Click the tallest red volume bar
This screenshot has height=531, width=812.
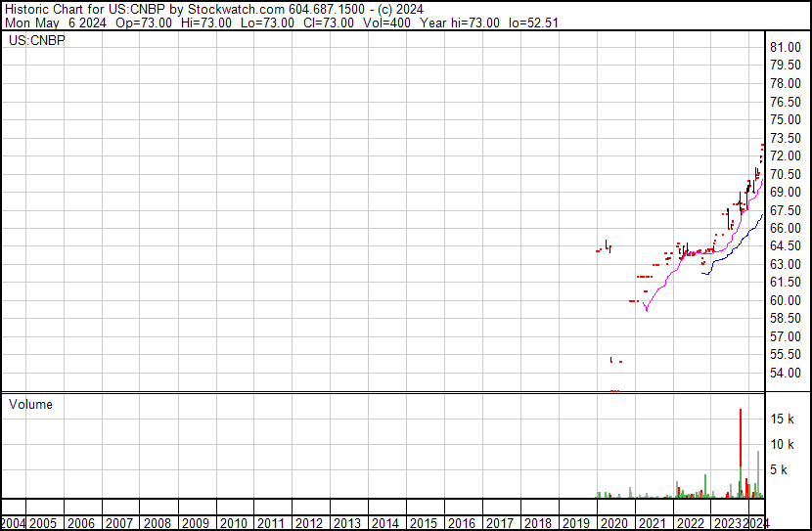click(x=741, y=437)
